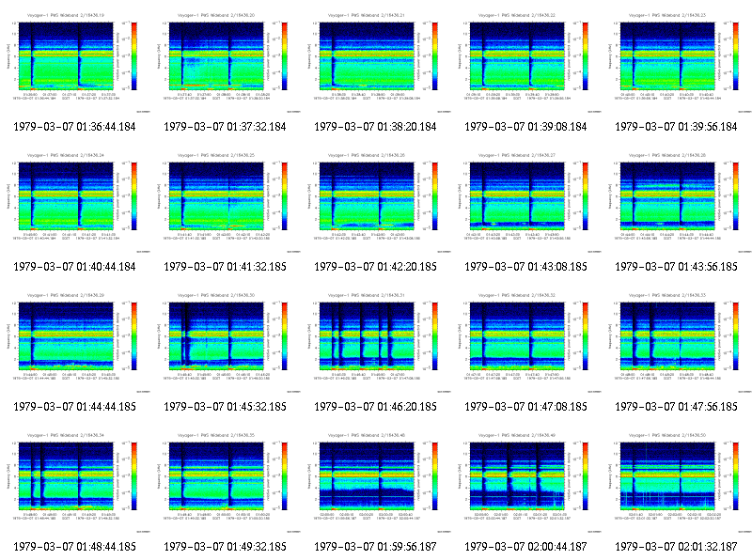
Task: Open spectrogram thumbnail dated 1979-03-07 01:37:32.184
Action: [226, 62]
